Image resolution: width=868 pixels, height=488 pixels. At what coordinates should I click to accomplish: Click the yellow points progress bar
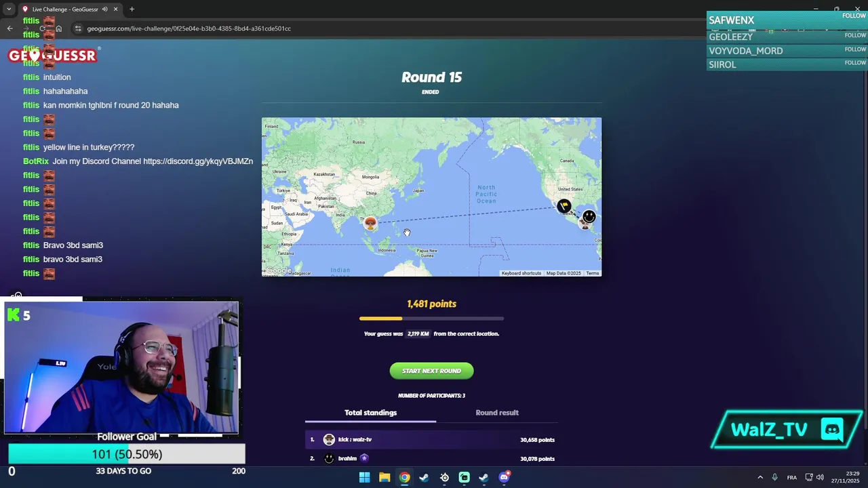coord(431,319)
